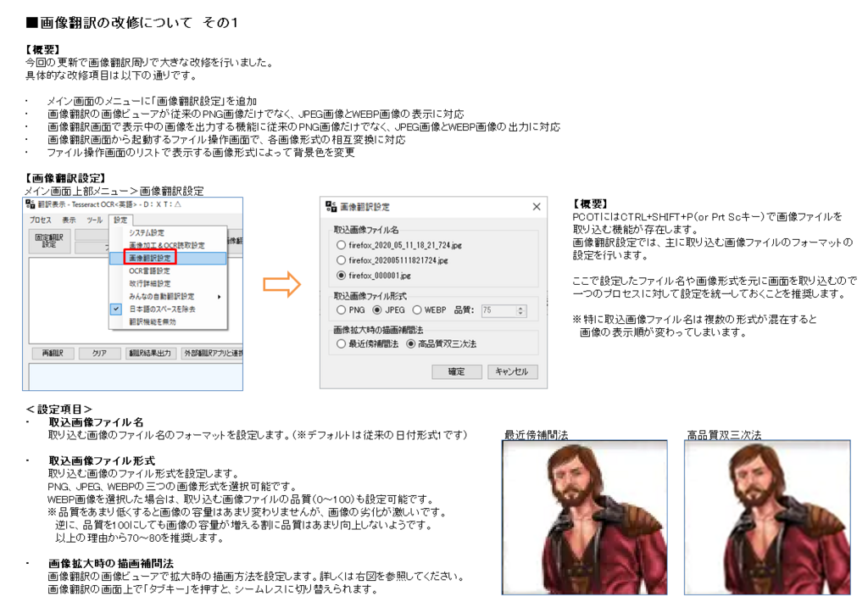Click the 翻訳結果出力 button
The width and height of the screenshot is (868, 608).
tap(151, 353)
